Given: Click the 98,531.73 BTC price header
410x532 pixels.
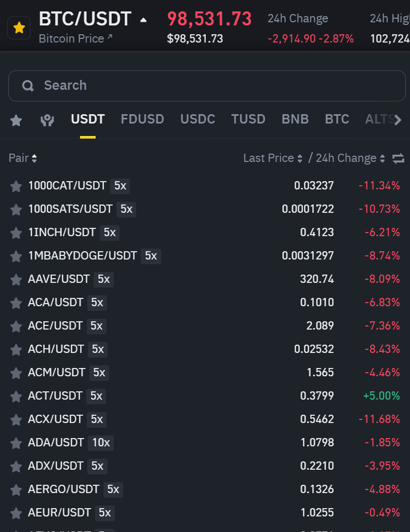Looking at the screenshot, I should coord(209,19).
